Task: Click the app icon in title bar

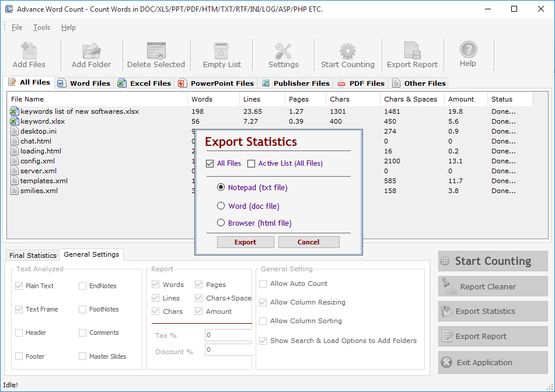Action: pos(9,9)
